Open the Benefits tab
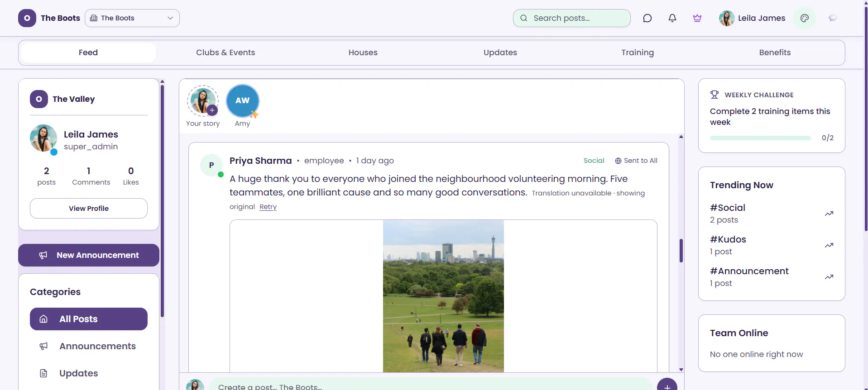 point(775,52)
